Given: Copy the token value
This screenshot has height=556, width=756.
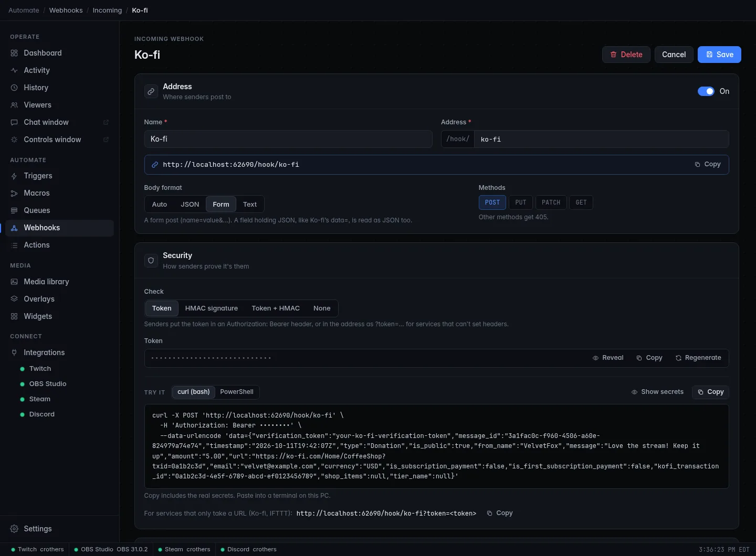Looking at the screenshot, I should pyautogui.click(x=649, y=358).
